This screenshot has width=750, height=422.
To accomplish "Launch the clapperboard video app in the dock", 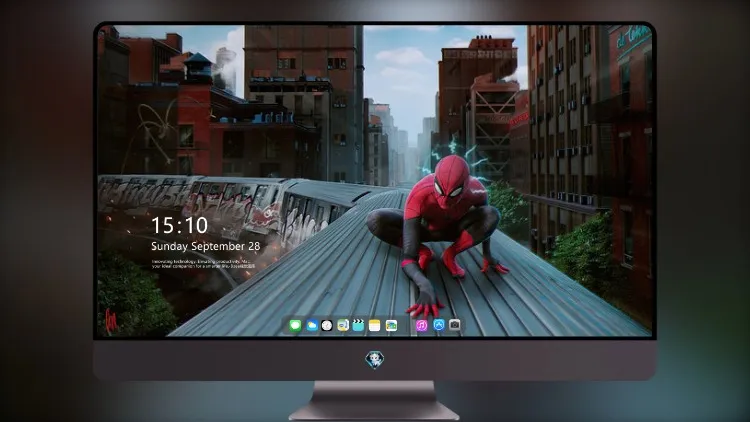I will pyautogui.click(x=358, y=326).
